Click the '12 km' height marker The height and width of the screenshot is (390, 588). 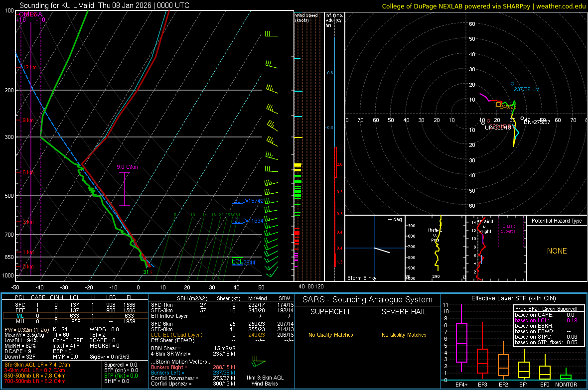[29, 68]
